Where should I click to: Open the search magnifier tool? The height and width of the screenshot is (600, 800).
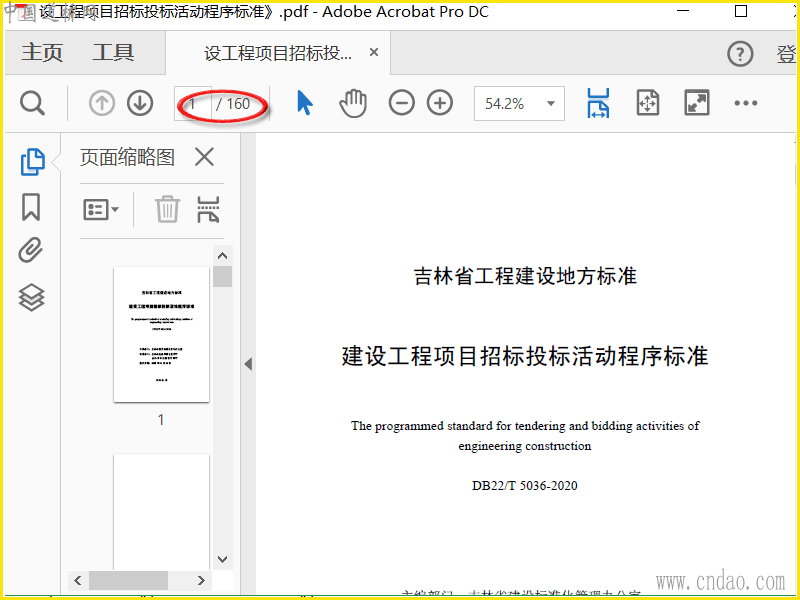coord(33,104)
